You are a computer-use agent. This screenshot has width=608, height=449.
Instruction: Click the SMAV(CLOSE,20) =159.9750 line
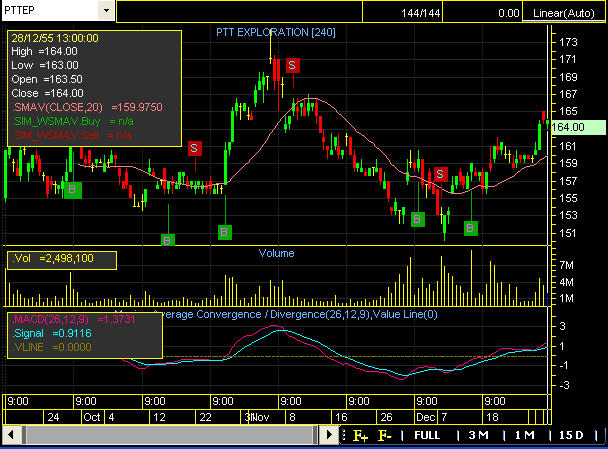point(87,107)
